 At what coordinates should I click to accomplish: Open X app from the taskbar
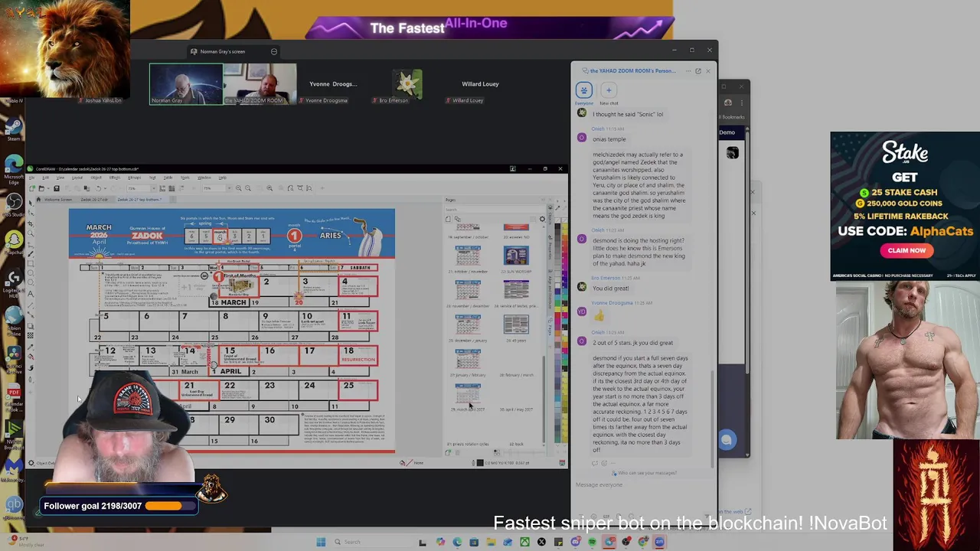(541, 542)
